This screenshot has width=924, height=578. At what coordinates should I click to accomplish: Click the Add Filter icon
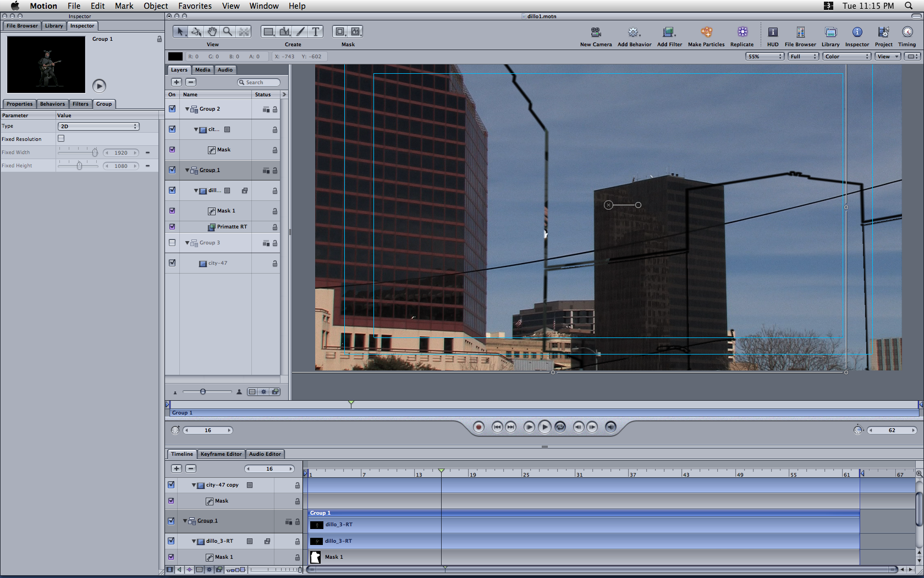click(x=669, y=32)
